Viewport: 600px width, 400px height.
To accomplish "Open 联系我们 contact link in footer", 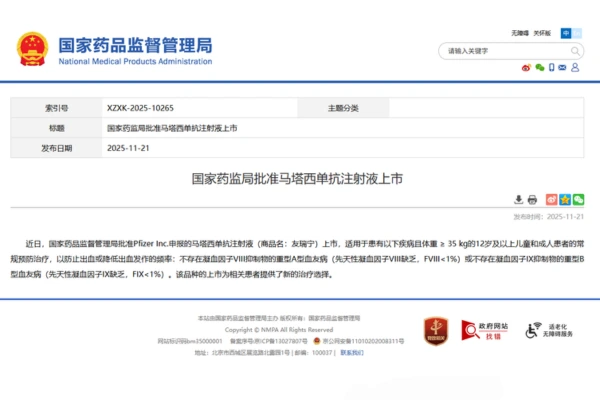I will point(351,352).
